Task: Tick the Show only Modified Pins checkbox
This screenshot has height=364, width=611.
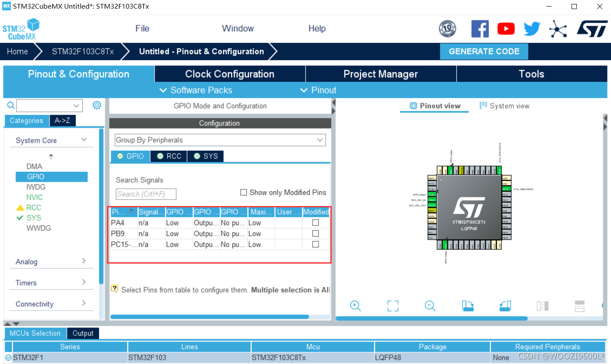Action: point(244,192)
